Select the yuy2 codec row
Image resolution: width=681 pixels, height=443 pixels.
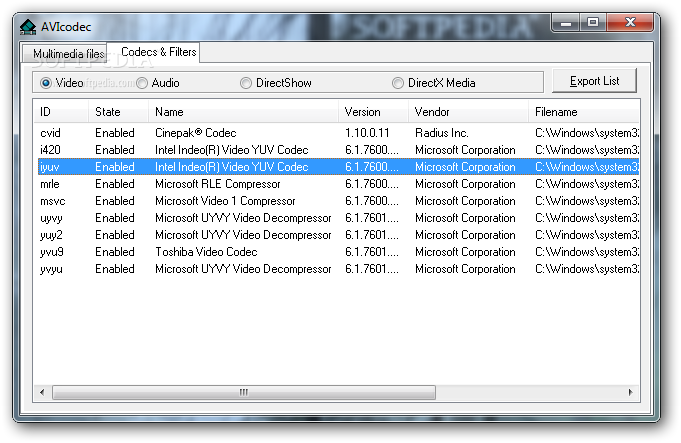pos(338,235)
